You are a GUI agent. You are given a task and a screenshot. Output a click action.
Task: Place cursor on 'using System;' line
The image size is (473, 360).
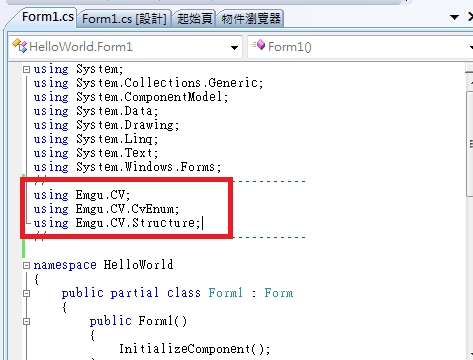[x=78, y=69]
